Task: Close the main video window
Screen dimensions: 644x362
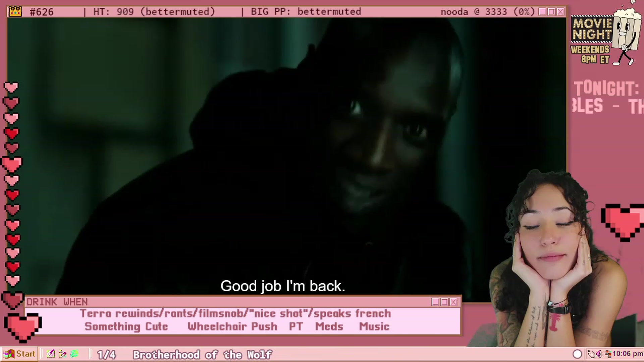Action: coord(560,12)
